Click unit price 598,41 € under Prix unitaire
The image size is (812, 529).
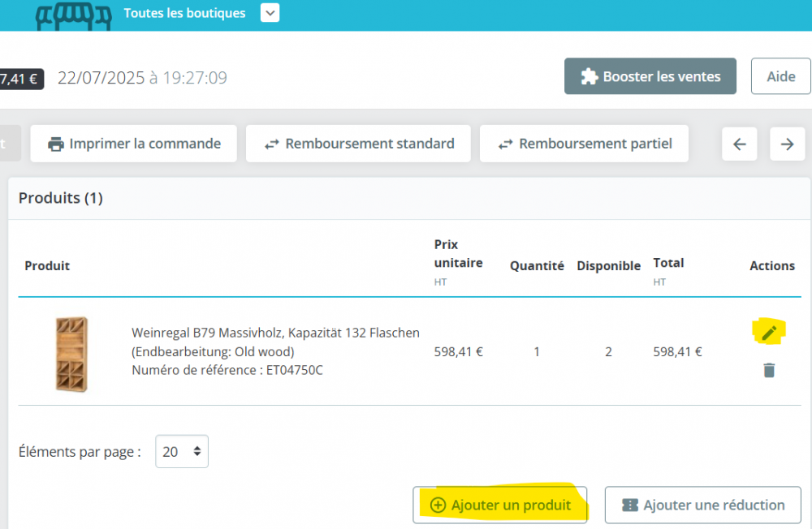[x=458, y=352]
